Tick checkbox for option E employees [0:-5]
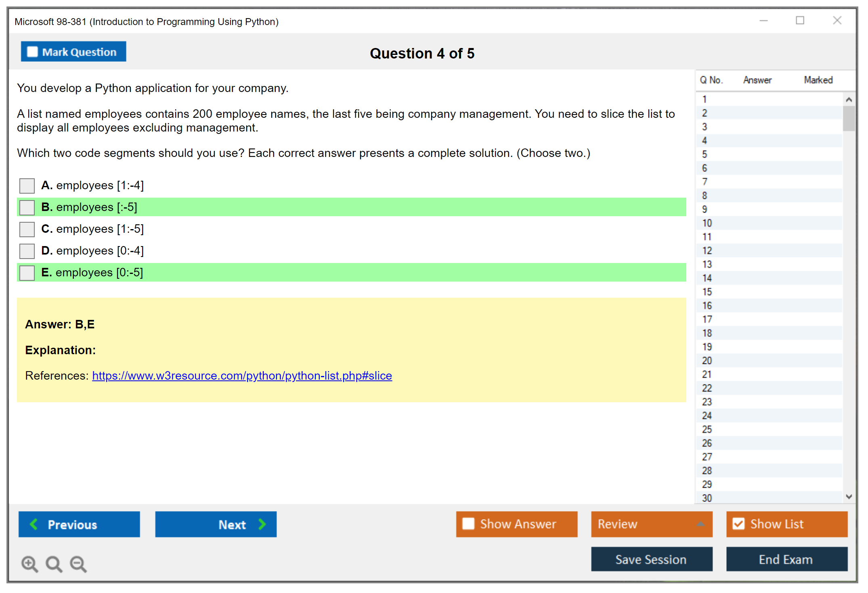Screen dimensions: 868x593 coord(27,273)
